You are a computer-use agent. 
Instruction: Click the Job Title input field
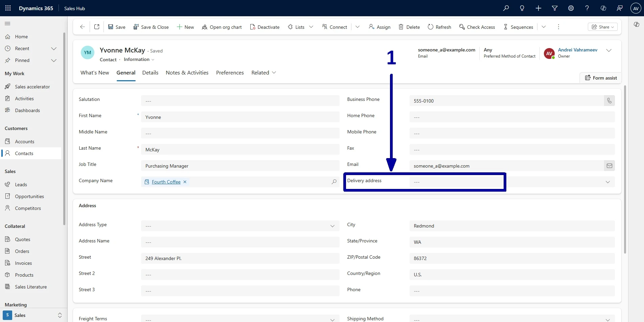point(240,166)
